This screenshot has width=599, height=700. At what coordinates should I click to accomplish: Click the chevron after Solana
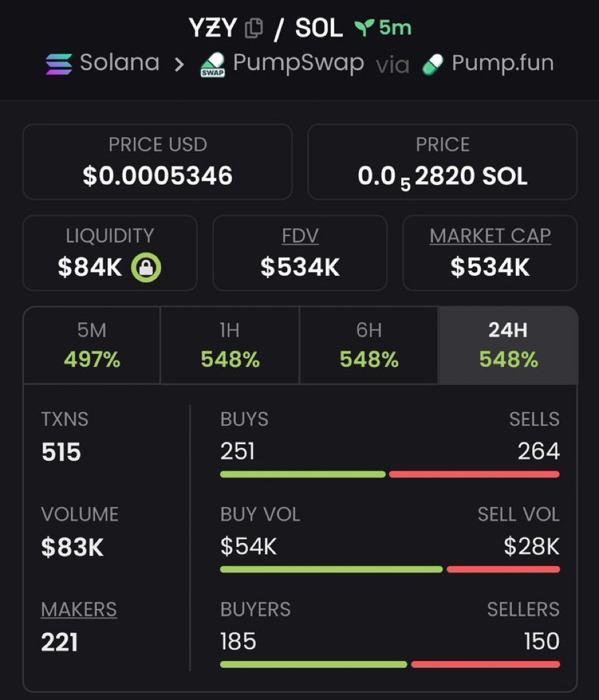click(179, 65)
